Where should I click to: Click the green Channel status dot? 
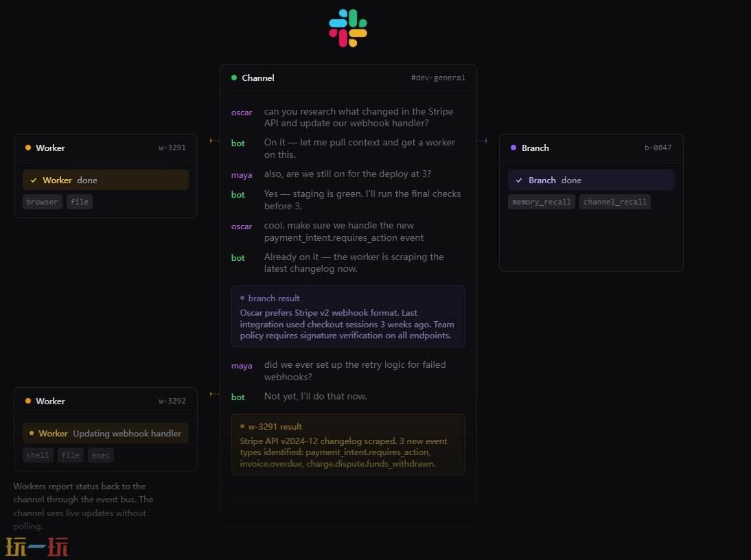(234, 78)
